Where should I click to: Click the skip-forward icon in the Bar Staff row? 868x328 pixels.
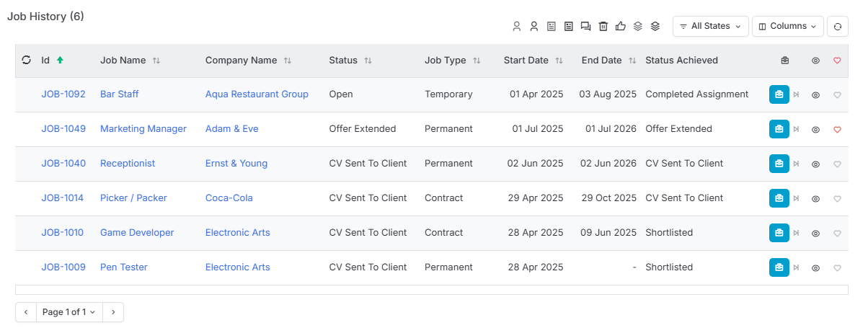coord(797,94)
